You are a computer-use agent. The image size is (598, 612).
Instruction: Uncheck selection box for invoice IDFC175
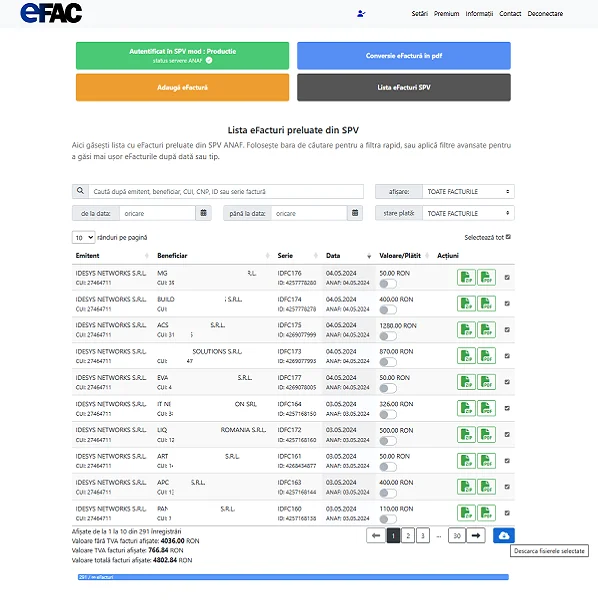[507, 330]
